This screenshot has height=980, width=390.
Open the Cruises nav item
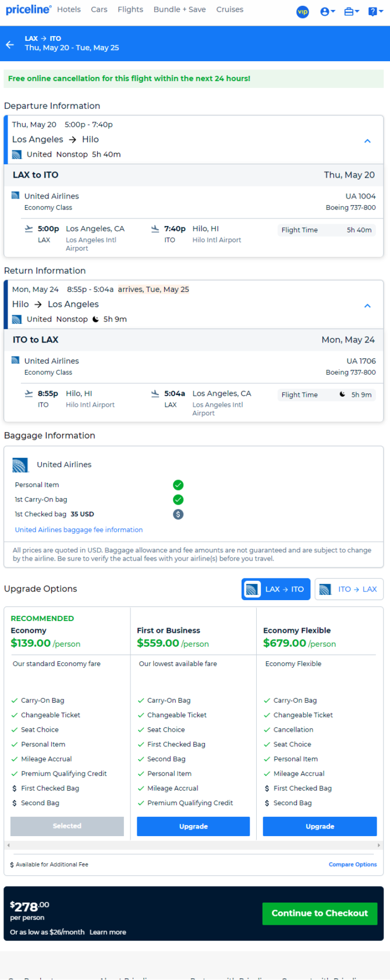(x=230, y=9)
